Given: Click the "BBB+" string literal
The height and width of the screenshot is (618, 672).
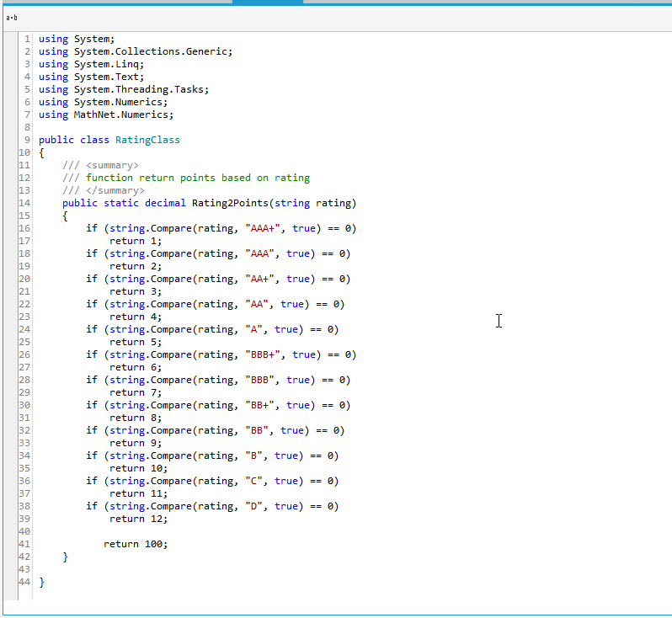Looking at the screenshot, I should (x=262, y=354).
